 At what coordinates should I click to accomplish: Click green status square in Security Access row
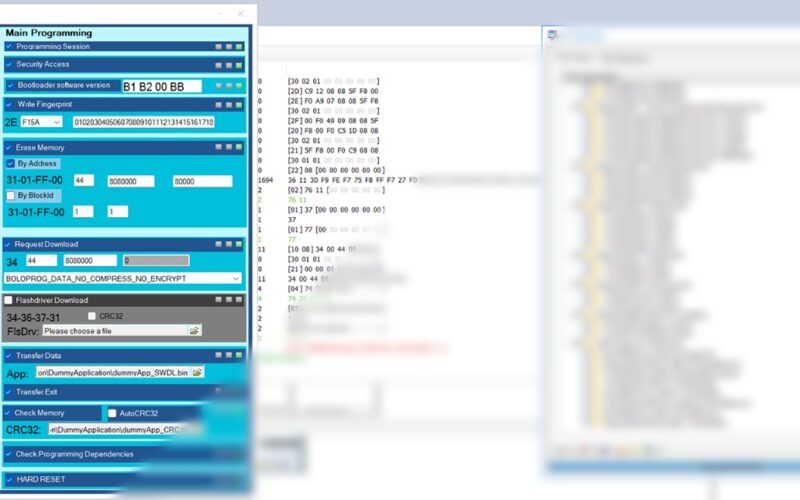238,64
